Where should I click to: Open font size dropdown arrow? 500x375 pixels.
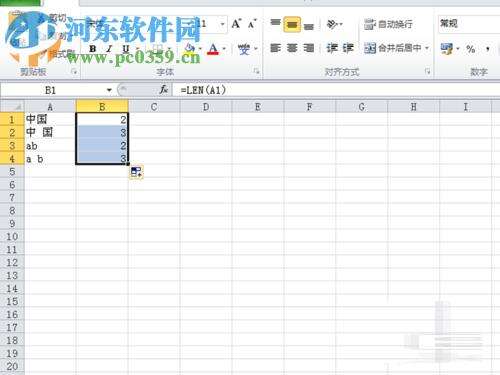pos(223,24)
